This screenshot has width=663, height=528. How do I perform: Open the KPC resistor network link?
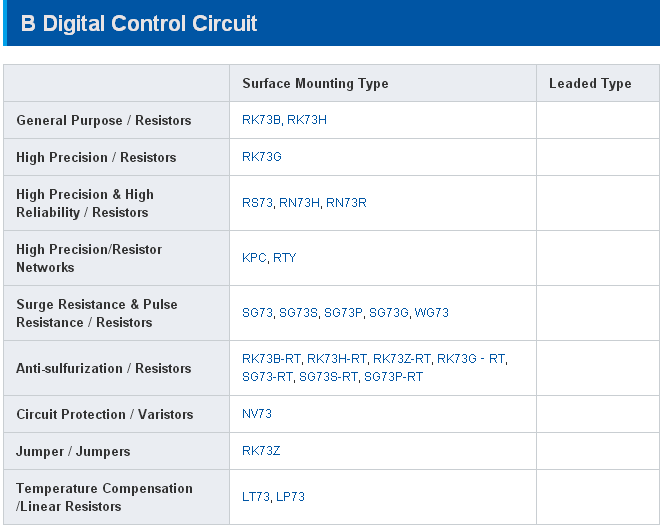coord(254,258)
